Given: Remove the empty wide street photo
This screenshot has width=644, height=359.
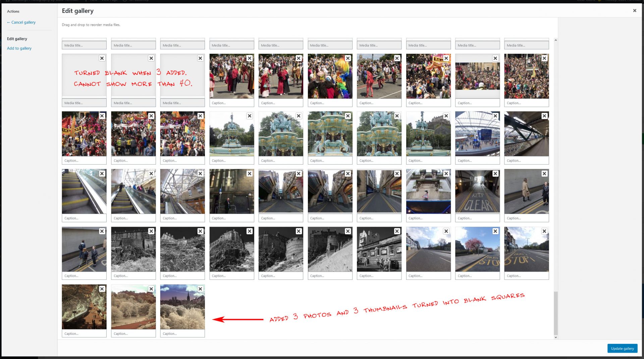Looking at the screenshot, I should point(446,231).
